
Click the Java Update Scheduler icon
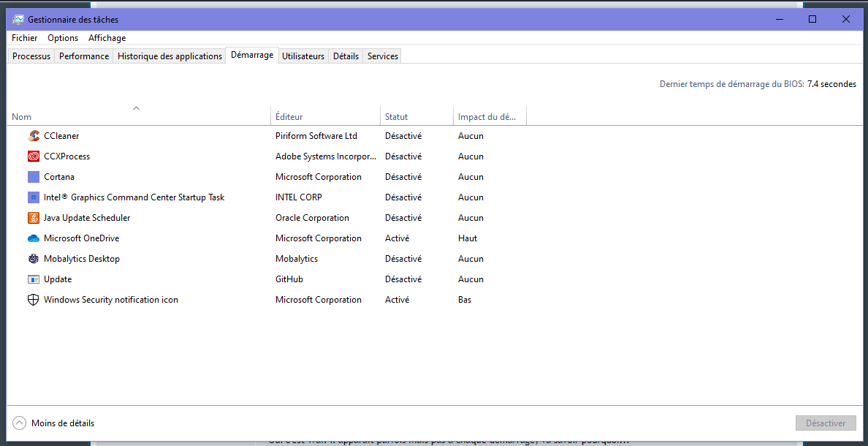click(34, 218)
